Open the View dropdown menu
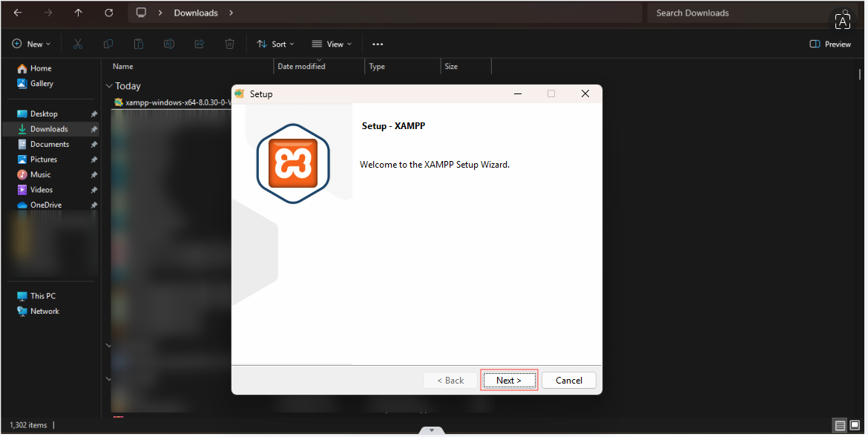Viewport: 868px width, 437px height. click(332, 44)
